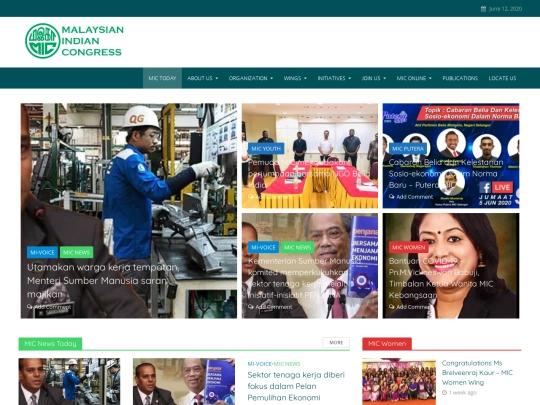
Task: Click the Malaysian Indian Congress logo
Action: click(74, 41)
